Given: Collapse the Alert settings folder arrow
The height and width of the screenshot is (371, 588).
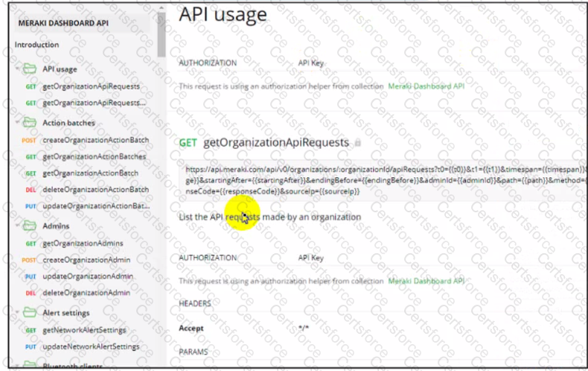Looking at the screenshot, I should pos(18,312).
